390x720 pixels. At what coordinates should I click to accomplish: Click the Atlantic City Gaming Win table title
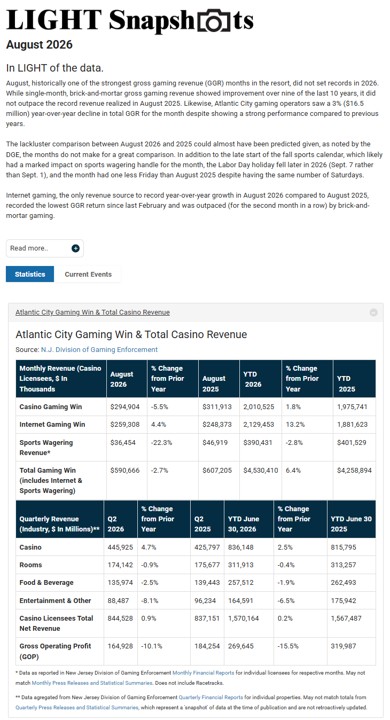pos(131,334)
